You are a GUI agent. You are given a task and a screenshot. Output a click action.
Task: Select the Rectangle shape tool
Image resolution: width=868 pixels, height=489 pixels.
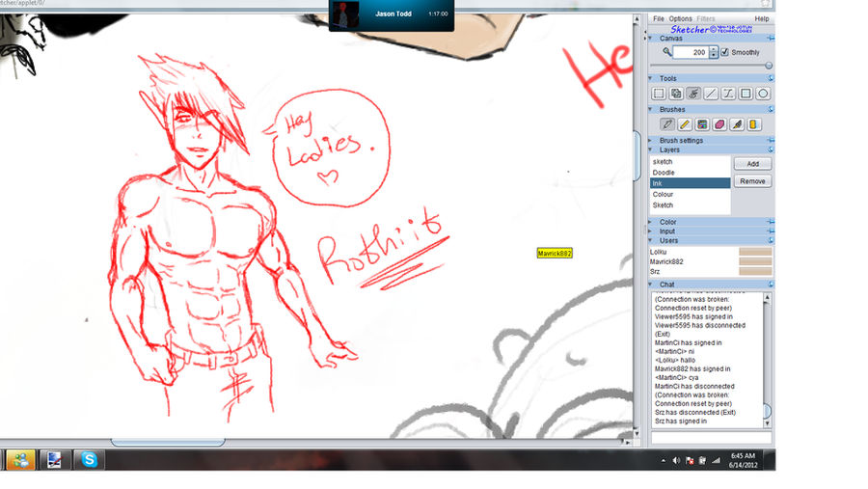click(746, 94)
